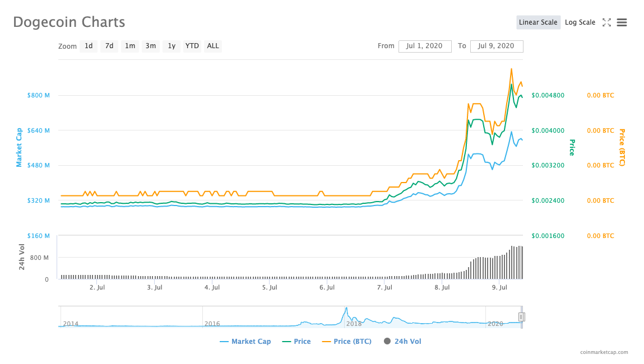Toggle Market Cap series in legend
The height and width of the screenshot is (364, 644).
coord(245,342)
